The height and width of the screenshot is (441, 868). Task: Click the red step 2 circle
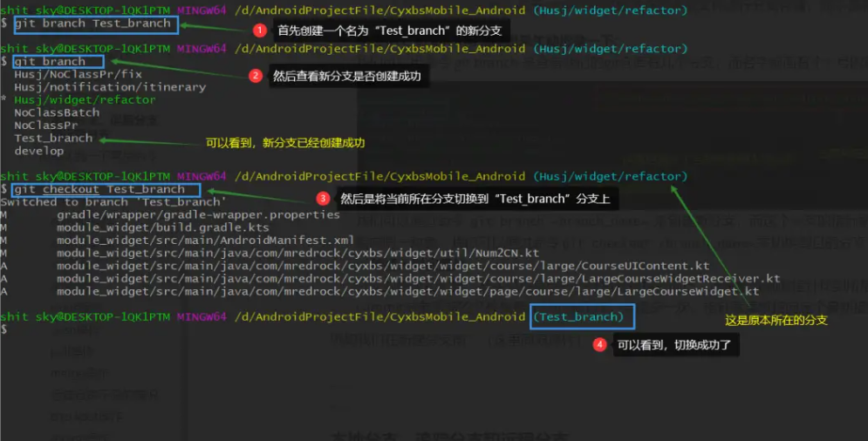click(x=256, y=76)
